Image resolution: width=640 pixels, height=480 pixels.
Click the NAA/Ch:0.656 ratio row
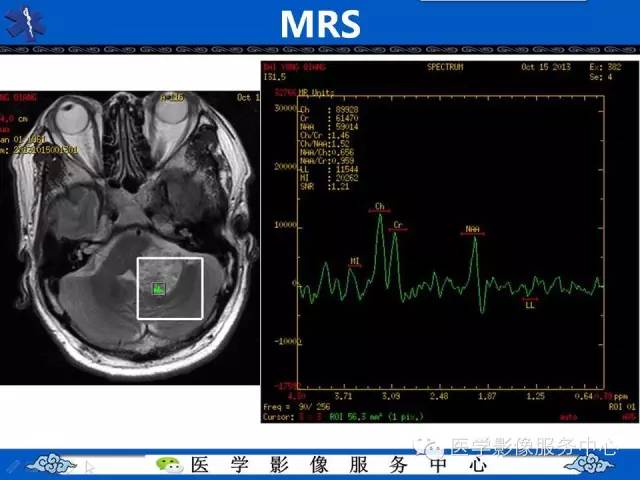point(327,152)
